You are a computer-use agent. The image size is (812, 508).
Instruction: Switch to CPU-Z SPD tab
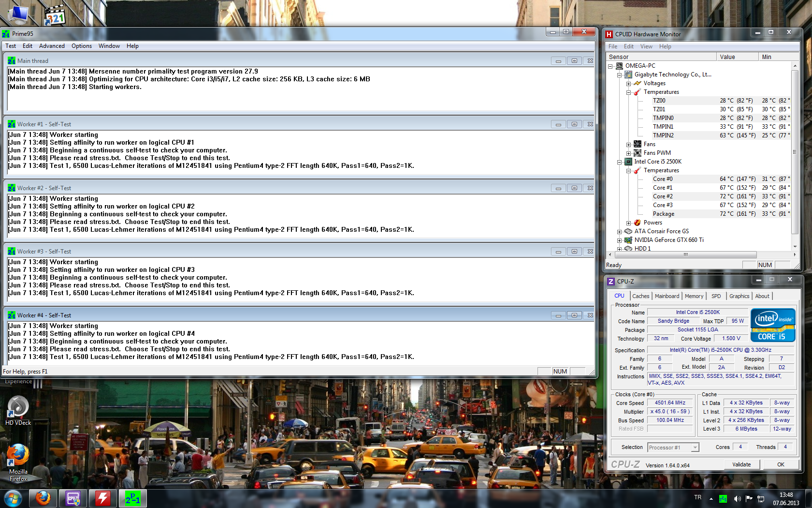point(716,296)
